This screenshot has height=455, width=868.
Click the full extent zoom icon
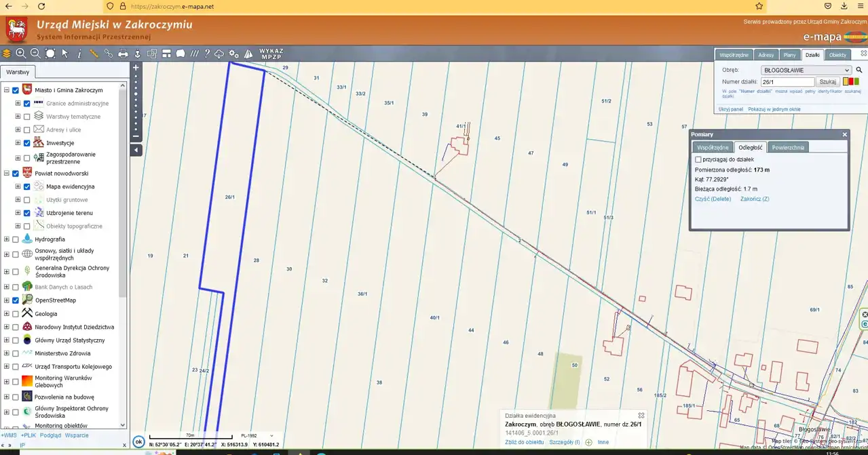(50, 54)
